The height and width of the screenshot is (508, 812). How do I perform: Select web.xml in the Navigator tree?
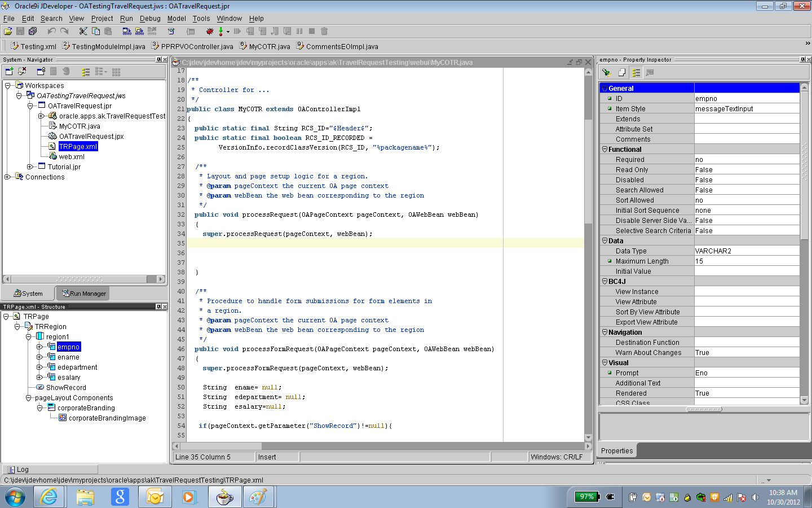pos(67,157)
